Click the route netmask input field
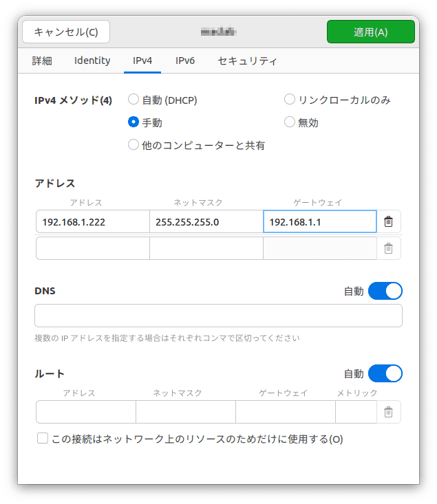437x504 pixels. point(186,412)
